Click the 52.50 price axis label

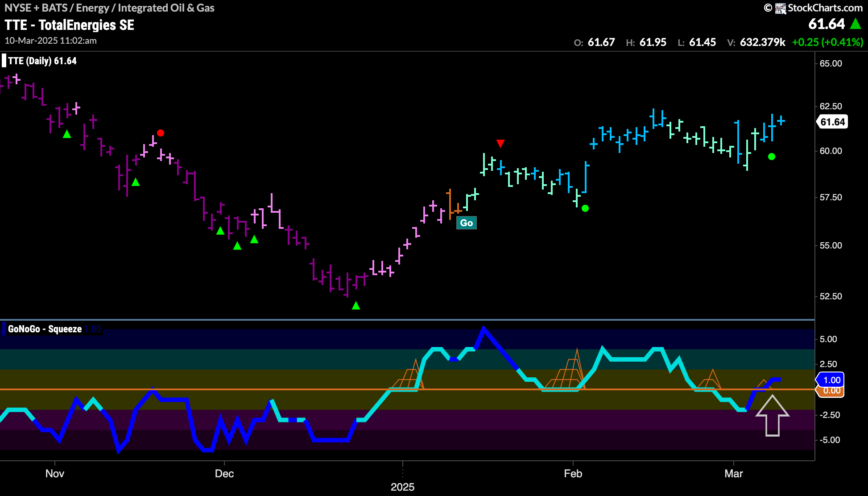pyautogui.click(x=831, y=296)
